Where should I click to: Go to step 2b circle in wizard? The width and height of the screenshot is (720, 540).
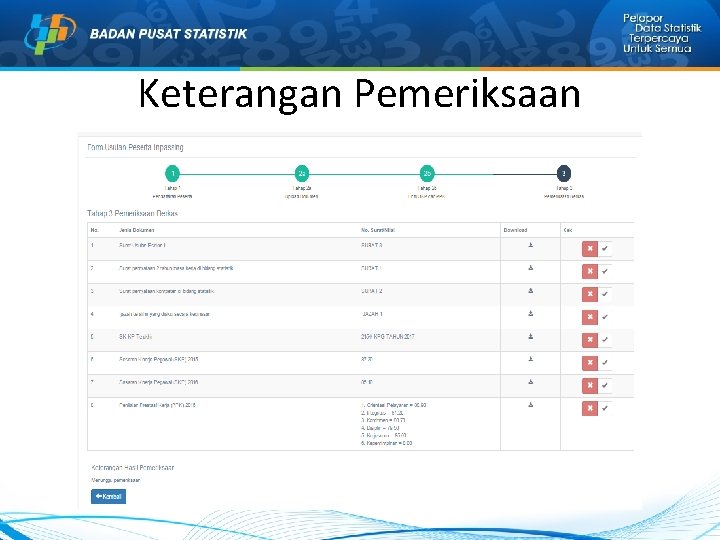tap(427, 174)
